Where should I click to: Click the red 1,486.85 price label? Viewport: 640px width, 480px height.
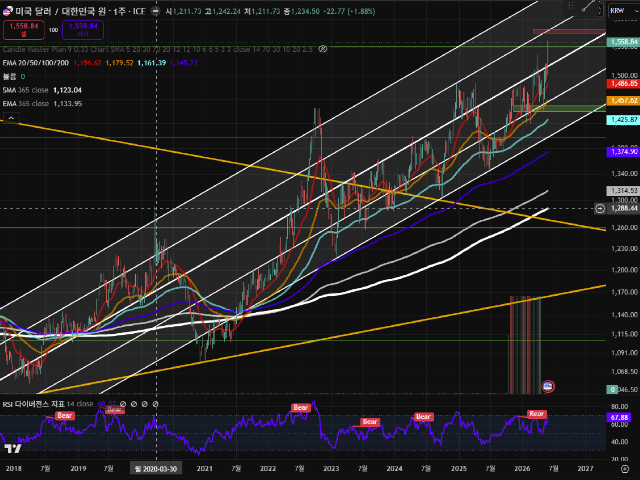(623, 83)
